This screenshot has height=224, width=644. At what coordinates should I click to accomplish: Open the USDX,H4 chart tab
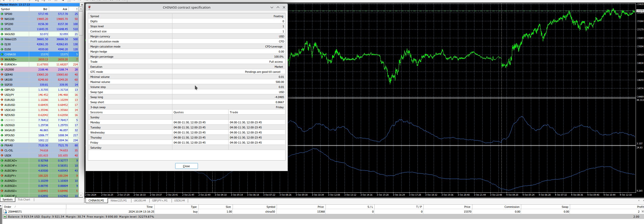(x=179, y=200)
